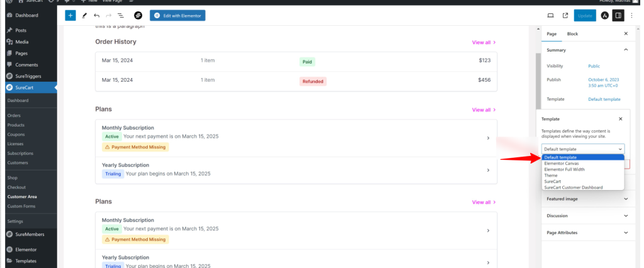Collapse the Summary panel
Screen dimensions: 644x268
pos(625,50)
